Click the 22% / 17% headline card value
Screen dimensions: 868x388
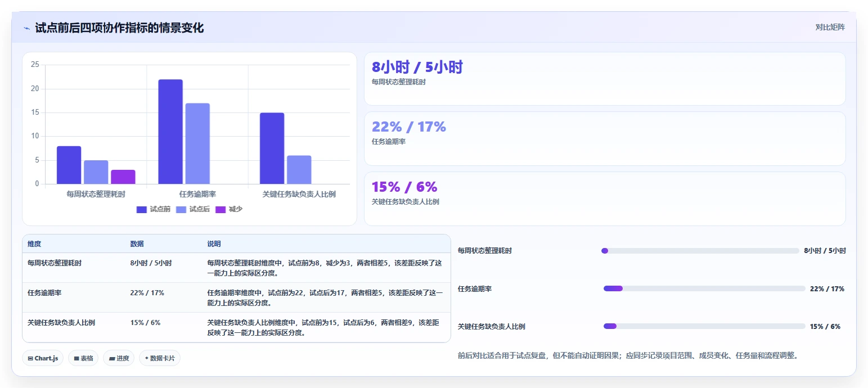pos(409,127)
